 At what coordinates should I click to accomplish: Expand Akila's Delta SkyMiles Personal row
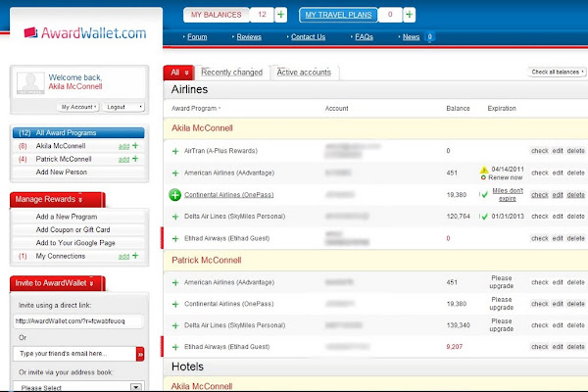point(175,217)
